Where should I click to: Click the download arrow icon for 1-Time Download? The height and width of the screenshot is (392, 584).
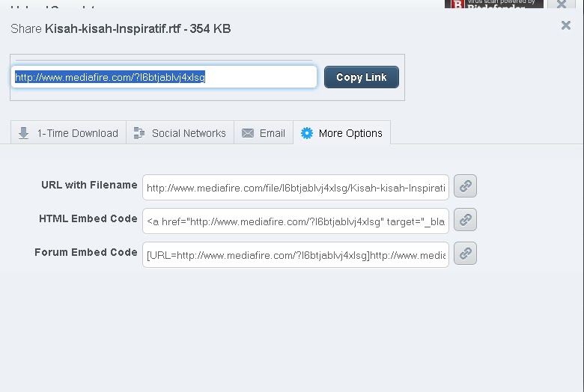coord(23,133)
